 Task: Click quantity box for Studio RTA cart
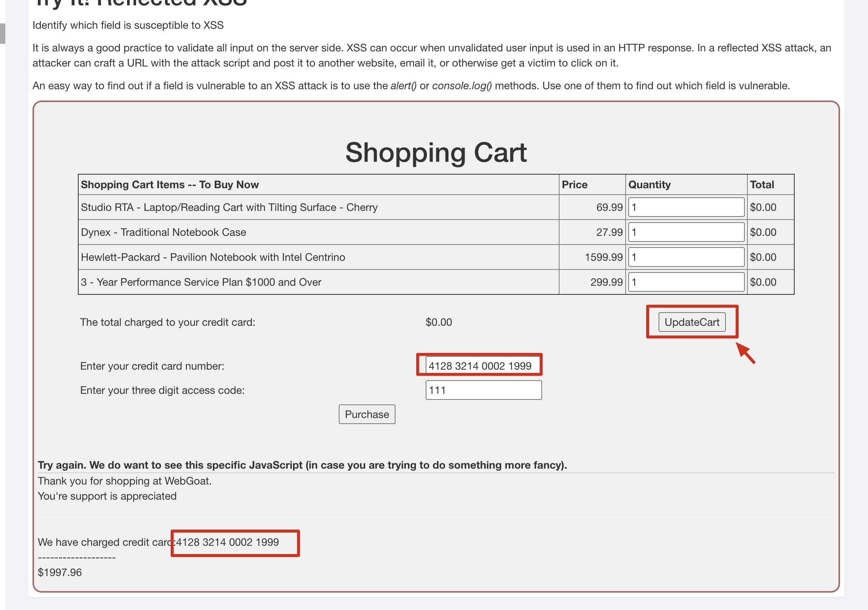point(686,207)
